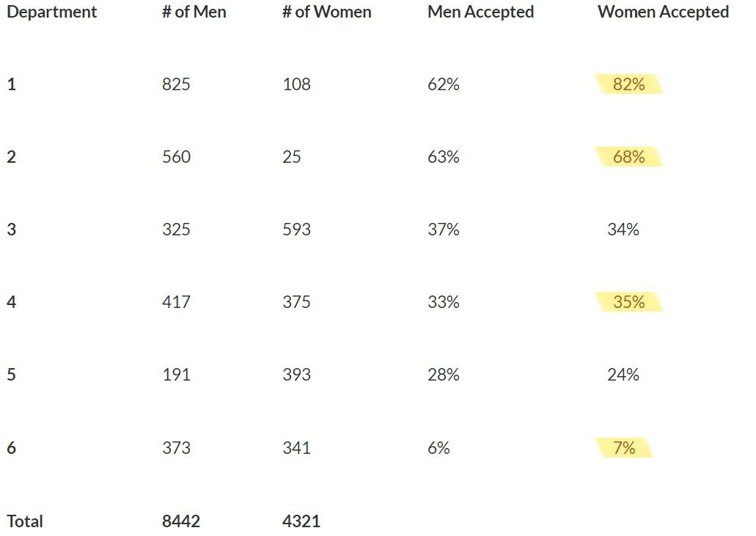Screen dimensions: 756x536
Task: Select the 417 men count in Department 4
Action: tap(176, 302)
